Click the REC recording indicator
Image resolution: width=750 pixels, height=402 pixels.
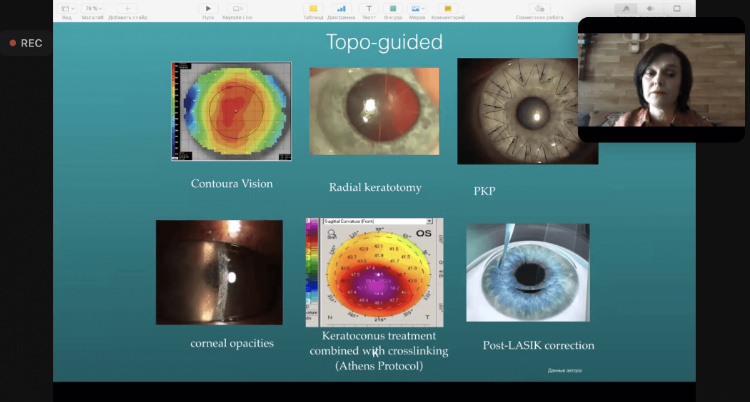tap(25, 44)
